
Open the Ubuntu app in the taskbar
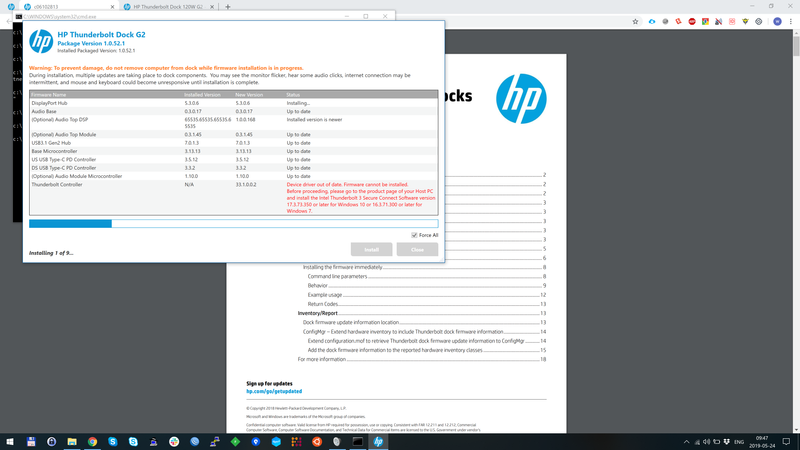pos(317,441)
